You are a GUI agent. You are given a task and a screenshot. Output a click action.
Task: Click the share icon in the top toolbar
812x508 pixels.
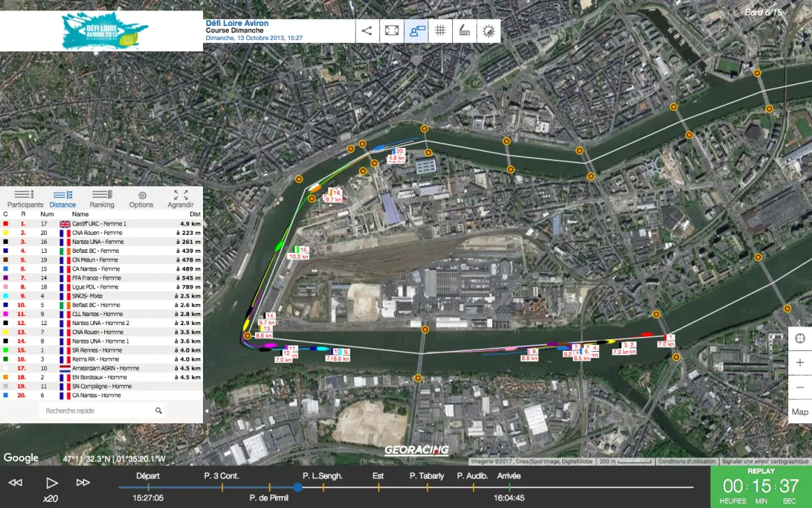click(x=367, y=31)
